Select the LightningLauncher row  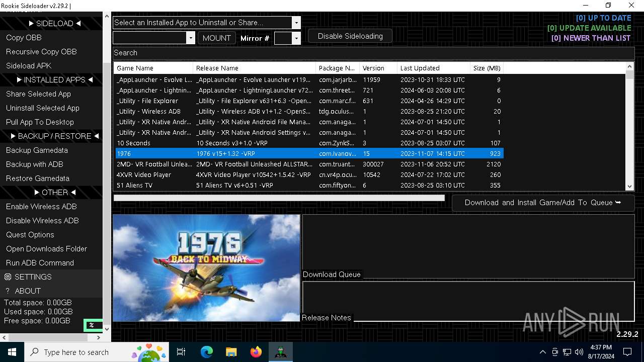tap(309, 90)
